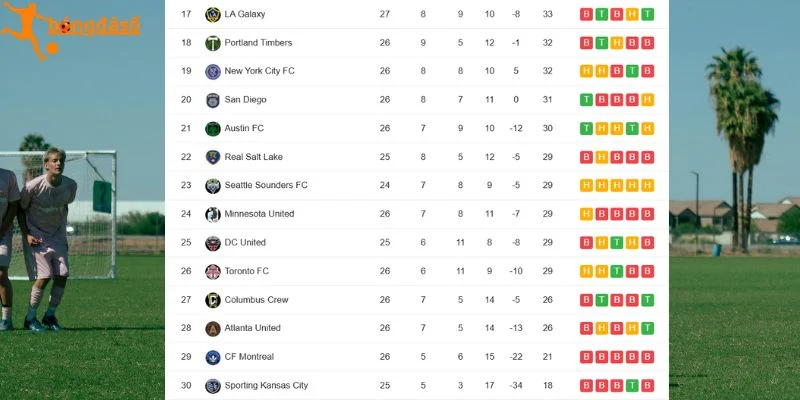Click the DC United crest icon
The height and width of the screenshot is (400, 800).
coord(213,243)
